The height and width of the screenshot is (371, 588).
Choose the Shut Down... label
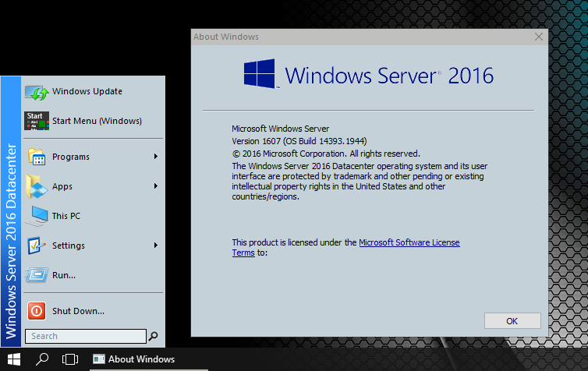point(79,311)
